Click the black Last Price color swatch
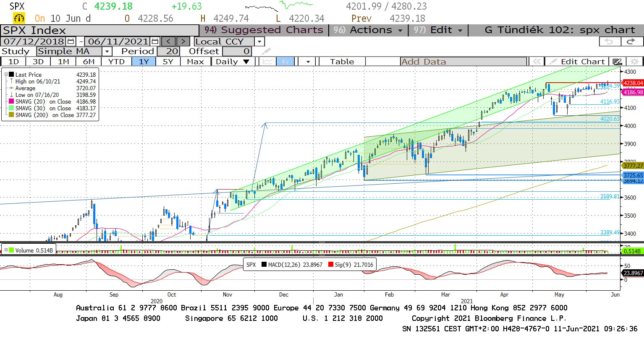 point(12,75)
